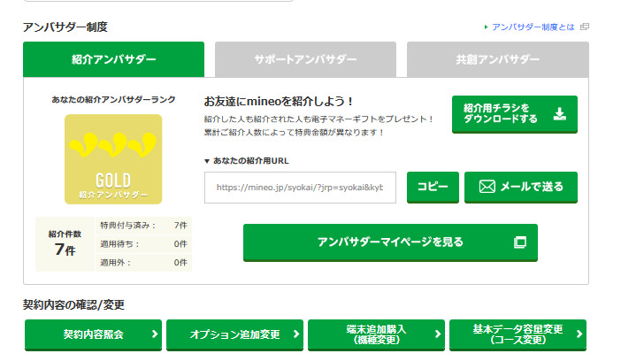Image resolution: width=644 pixels, height=361 pixels.
Task: Copy the referral URL with コピー button
Action: coord(433,187)
